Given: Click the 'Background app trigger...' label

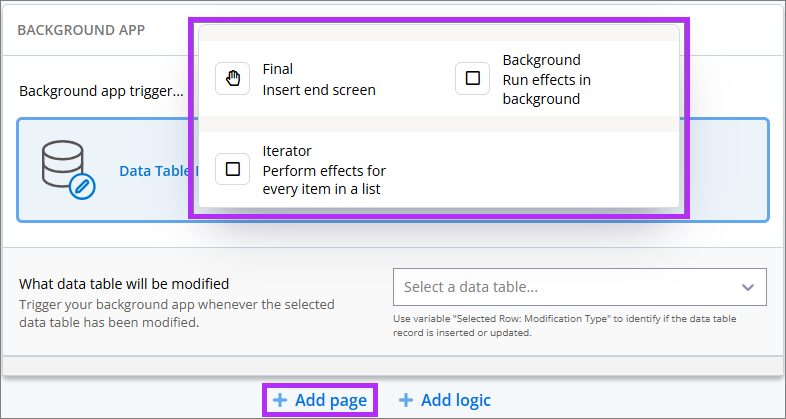Looking at the screenshot, I should 101,92.
